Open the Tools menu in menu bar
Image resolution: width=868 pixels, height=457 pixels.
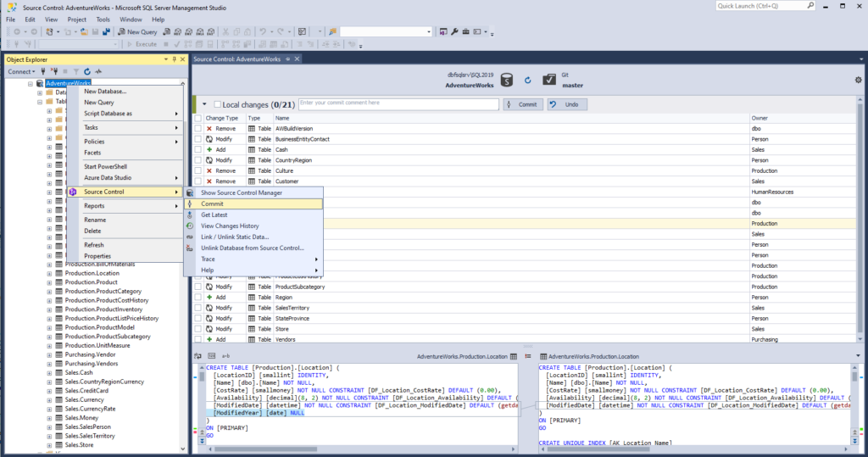pyautogui.click(x=103, y=20)
